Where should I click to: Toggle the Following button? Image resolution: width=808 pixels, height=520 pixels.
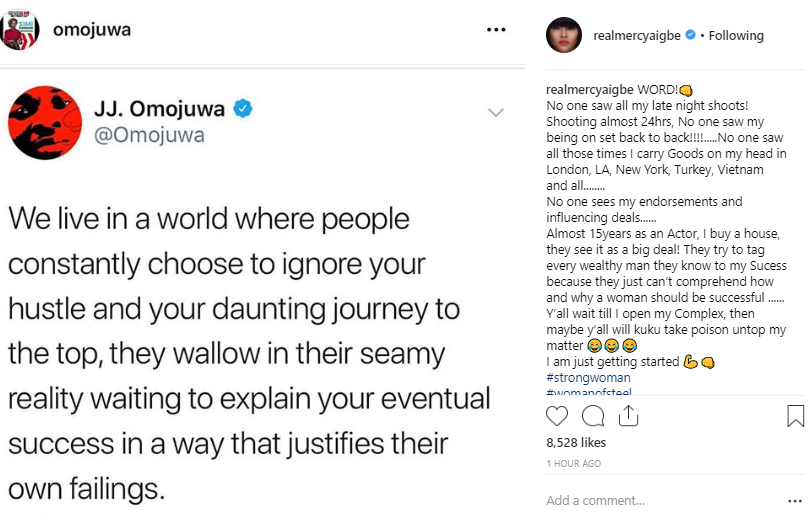tap(736, 36)
